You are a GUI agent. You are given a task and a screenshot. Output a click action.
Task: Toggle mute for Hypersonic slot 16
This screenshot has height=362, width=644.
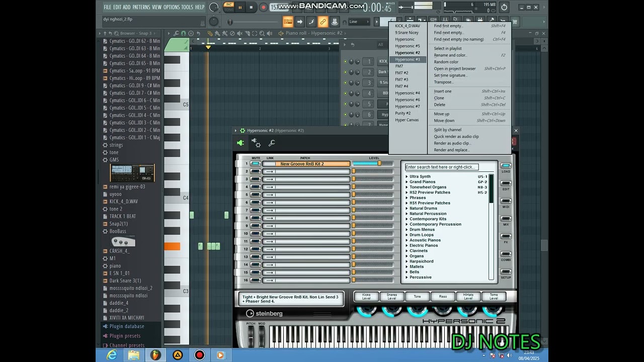(x=256, y=280)
